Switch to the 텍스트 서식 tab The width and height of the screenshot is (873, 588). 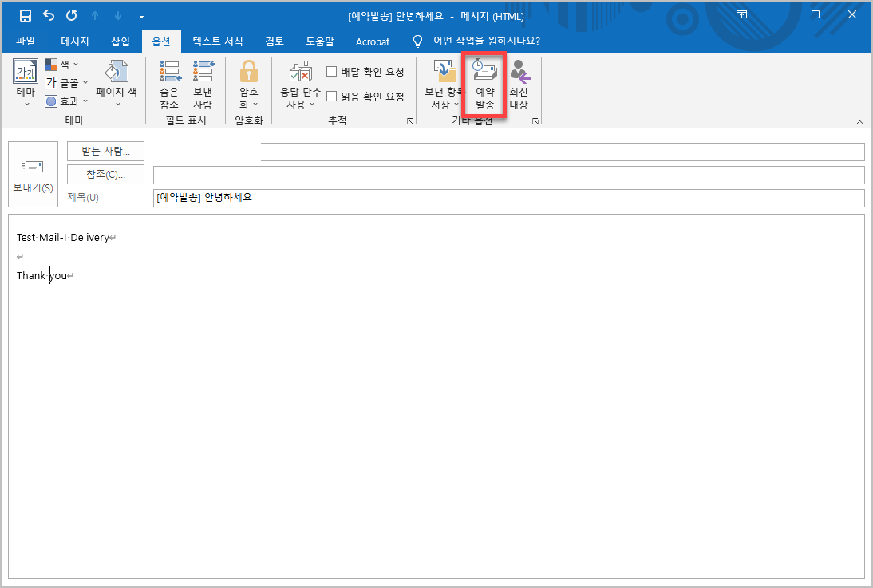pyautogui.click(x=218, y=41)
